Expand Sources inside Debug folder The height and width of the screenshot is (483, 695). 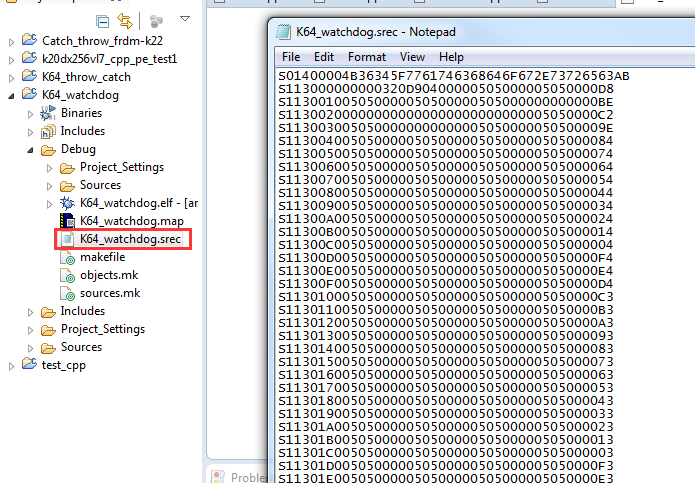point(49,186)
